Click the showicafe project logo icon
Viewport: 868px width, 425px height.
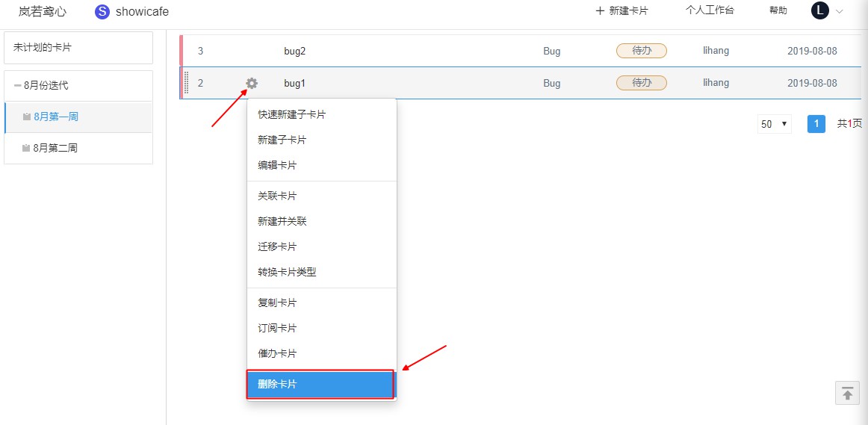coord(102,11)
